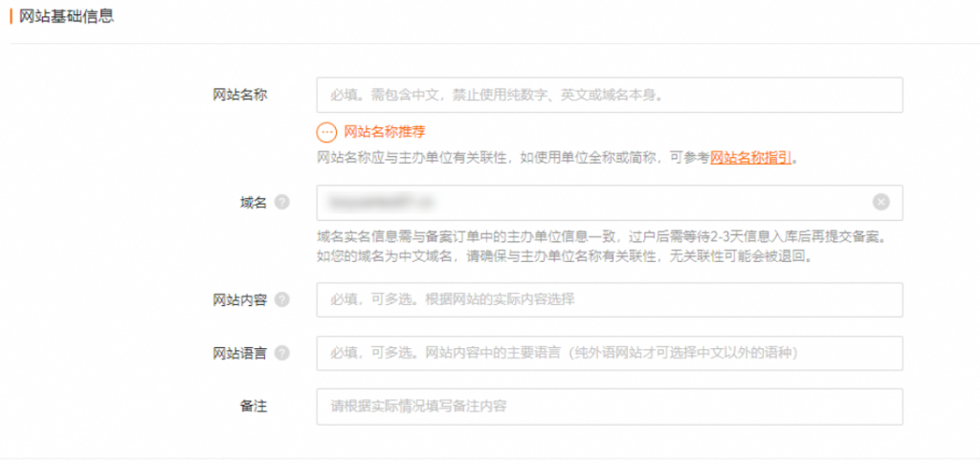Click the question mark icon beside 网站语言
The height and width of the screenshot is (464, 980).
coord(281,353)
